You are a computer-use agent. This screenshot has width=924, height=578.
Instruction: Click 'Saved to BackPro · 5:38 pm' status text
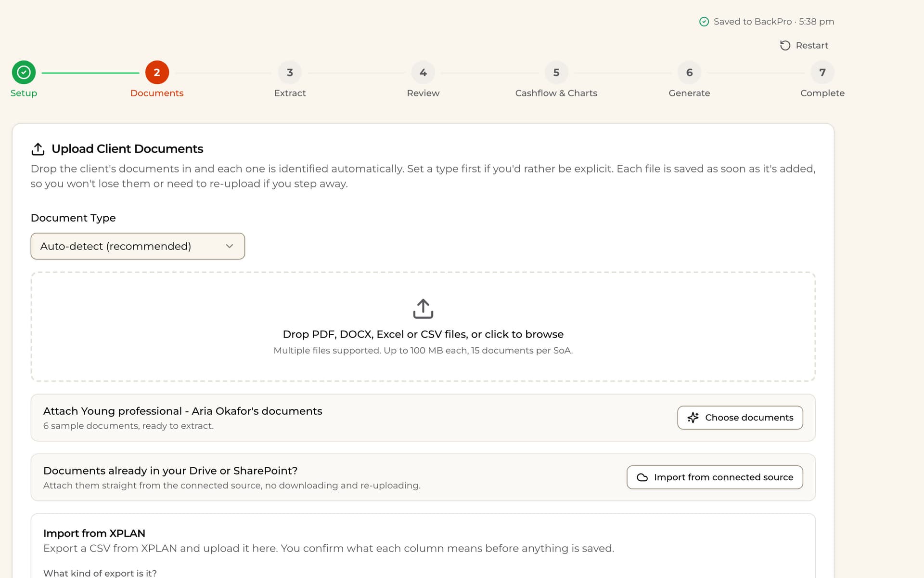pyautogui.click(x=774, y=22)
